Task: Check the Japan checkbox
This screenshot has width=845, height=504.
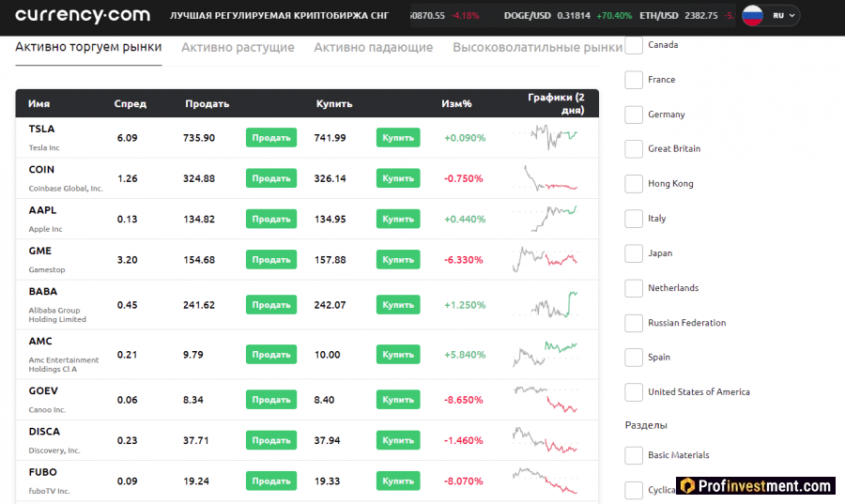Action: tap(634, 253)
